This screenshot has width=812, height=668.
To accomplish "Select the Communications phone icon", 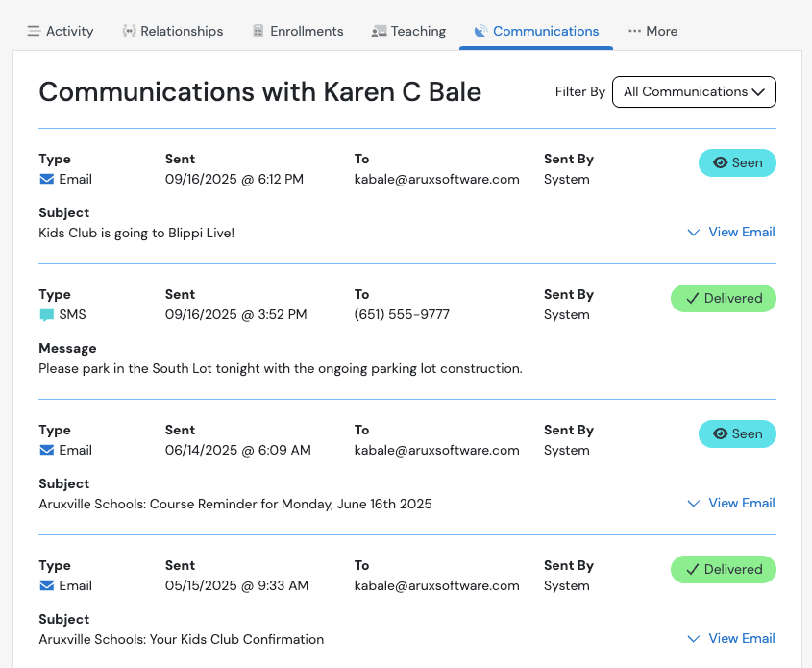I will (479, 31).
